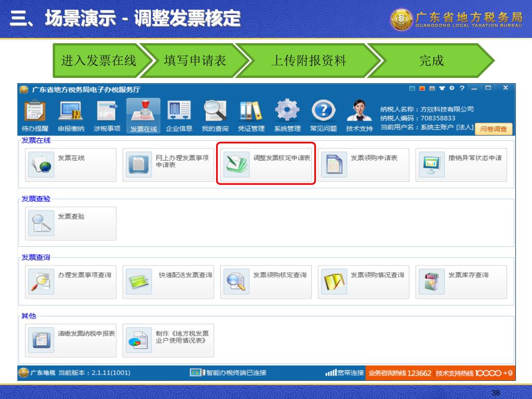
Task: Open 发票领购情况查询 tile
Action: 364,282
